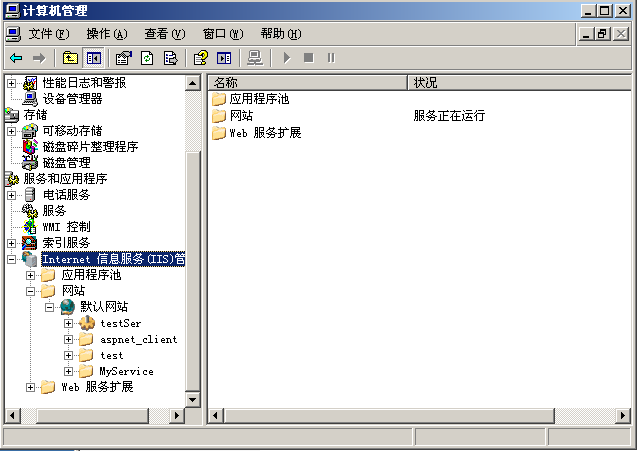The height and width of the screenshot is (451, 637).
Task: Select 存储 in the tree
Action: pyautogui.click(x=35, y=115)
